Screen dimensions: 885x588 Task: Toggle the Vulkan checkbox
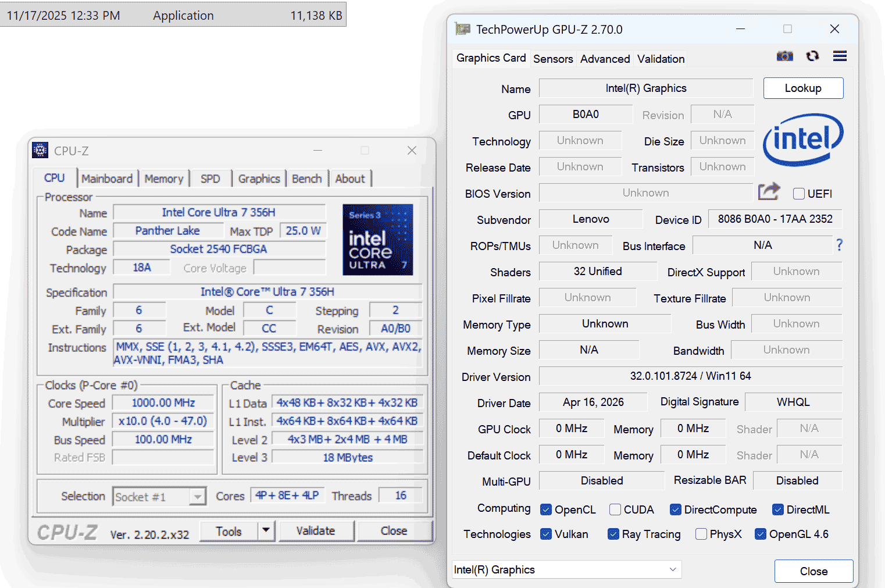click(x=546, y=534)
